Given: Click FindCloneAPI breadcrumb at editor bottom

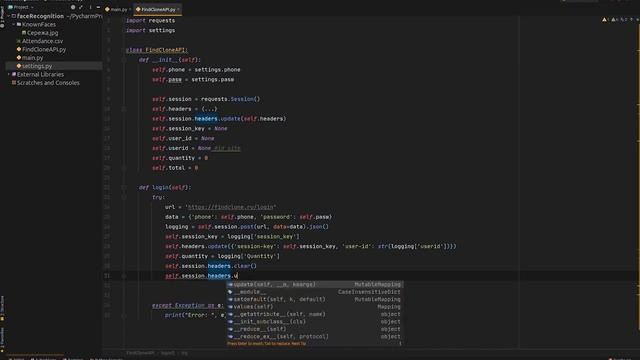Looking at the screenshot, I should pos(140,353).
